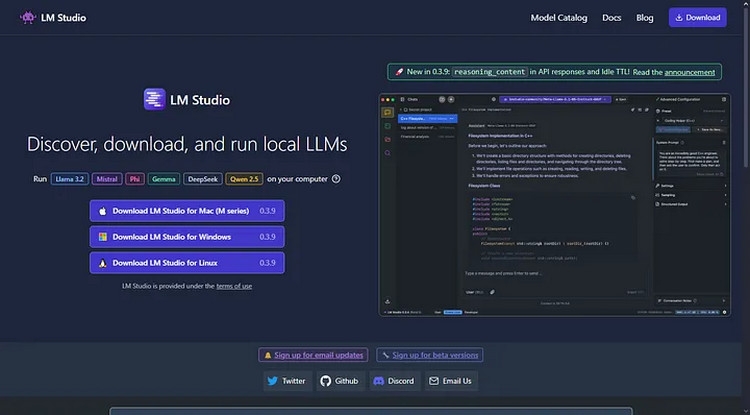Expand the Settings section in the preview
750x415 pixels.
(691, 186)
